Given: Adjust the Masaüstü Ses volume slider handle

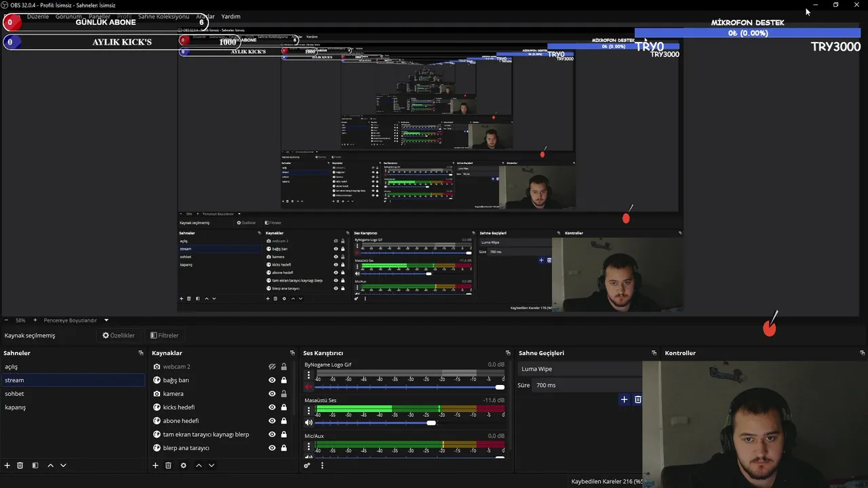Looking at the screenshot, I should (431, 423).
